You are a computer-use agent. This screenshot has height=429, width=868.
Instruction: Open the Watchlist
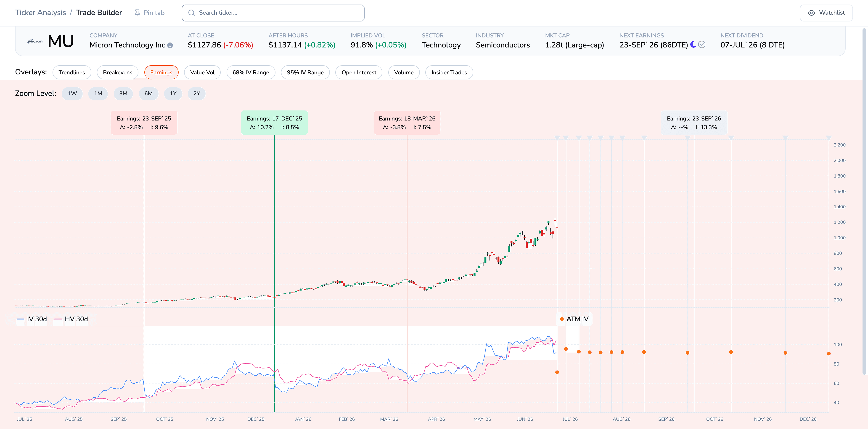point(826,13)
